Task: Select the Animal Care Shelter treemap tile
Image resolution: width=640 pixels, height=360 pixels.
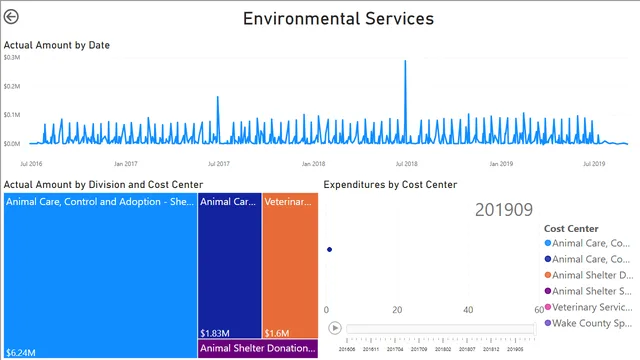Action: click(x=100, y=276)
